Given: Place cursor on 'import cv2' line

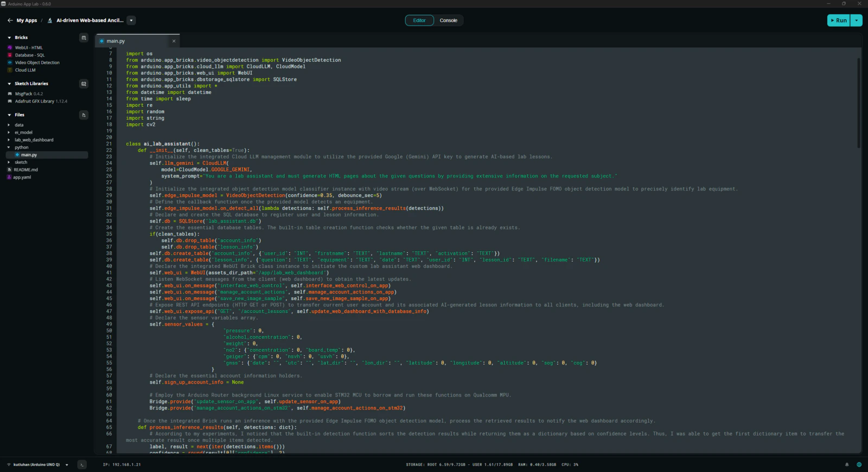Looking at the screenshot, I should pos(141,125).
